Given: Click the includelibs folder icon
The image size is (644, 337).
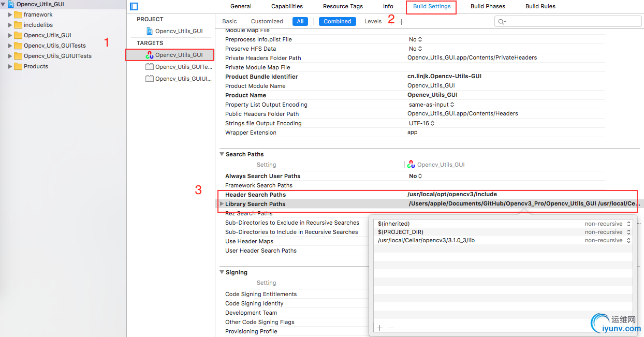Looking at the screenshot, I should [18, 25].
